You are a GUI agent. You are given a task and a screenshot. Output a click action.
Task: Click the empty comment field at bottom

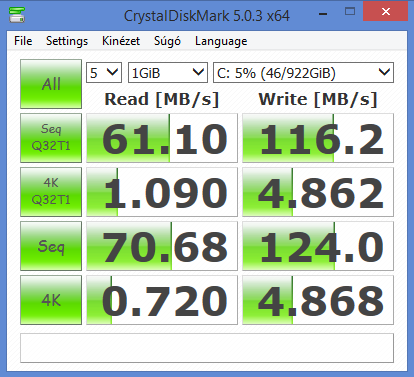coord(207,348)
